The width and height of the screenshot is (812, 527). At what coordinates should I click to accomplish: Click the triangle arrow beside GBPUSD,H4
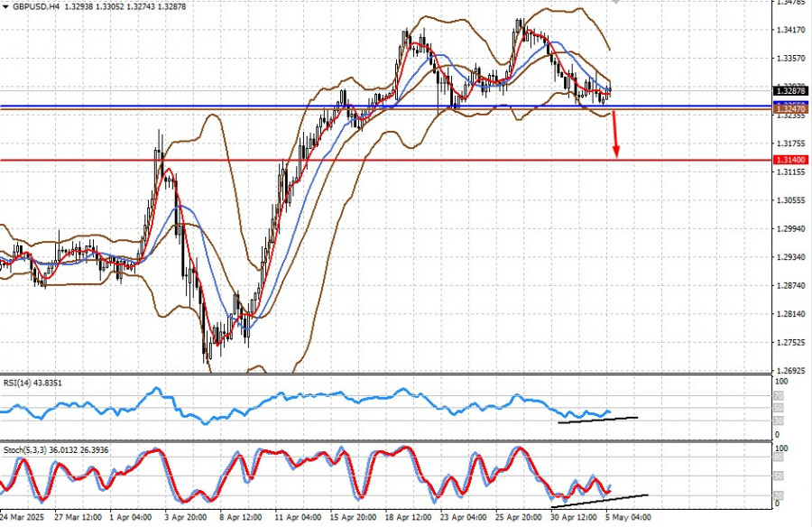coord(5,7)
